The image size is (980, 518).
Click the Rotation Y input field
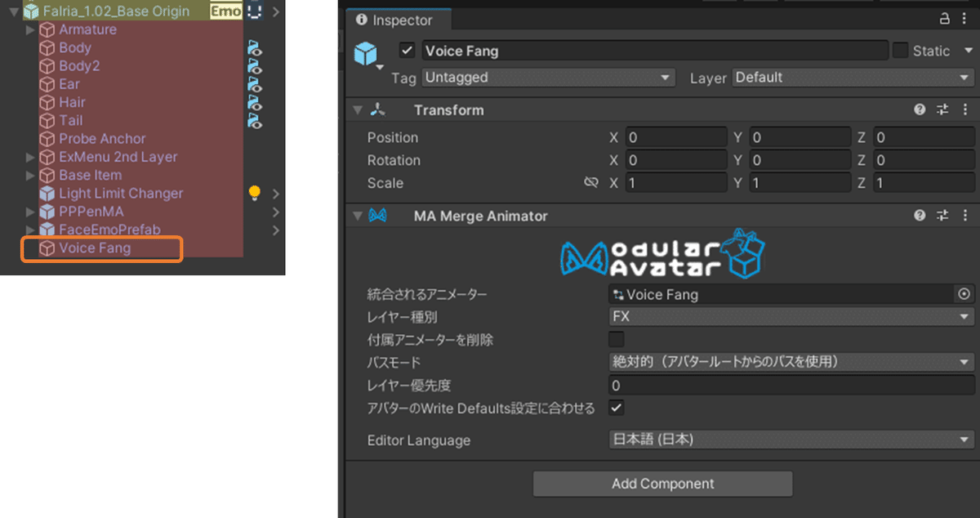tap(800, 160)
